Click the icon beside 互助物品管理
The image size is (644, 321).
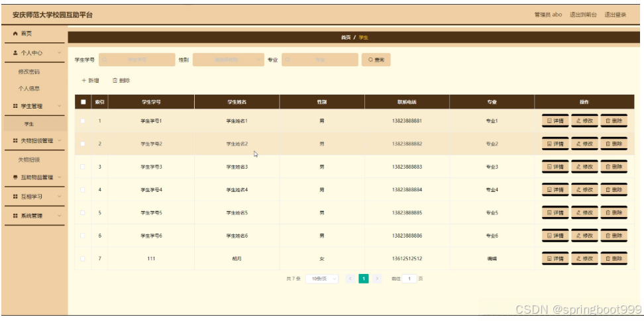(x=16, y=178)
